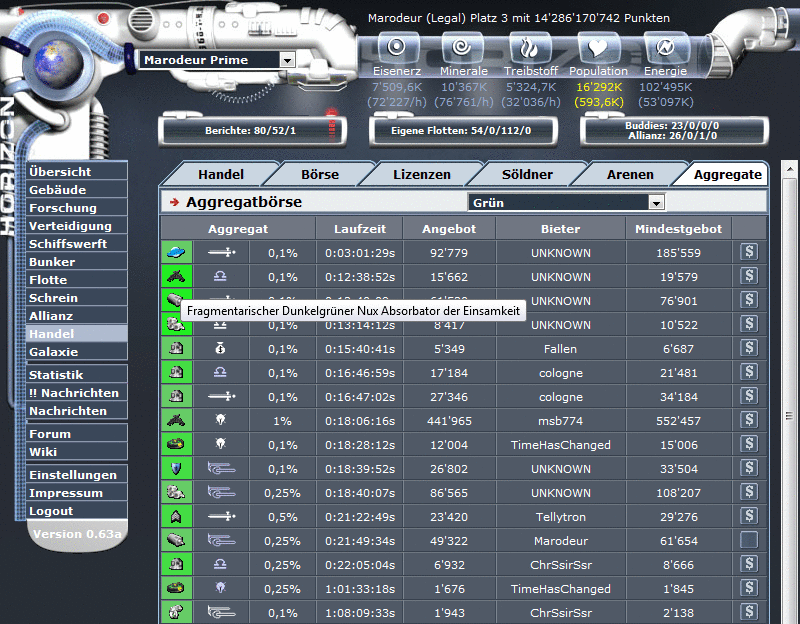Viewport: 800px width, 624px height.
Task: Click the Laufzeit column header
Action: [x=360, y=228]
